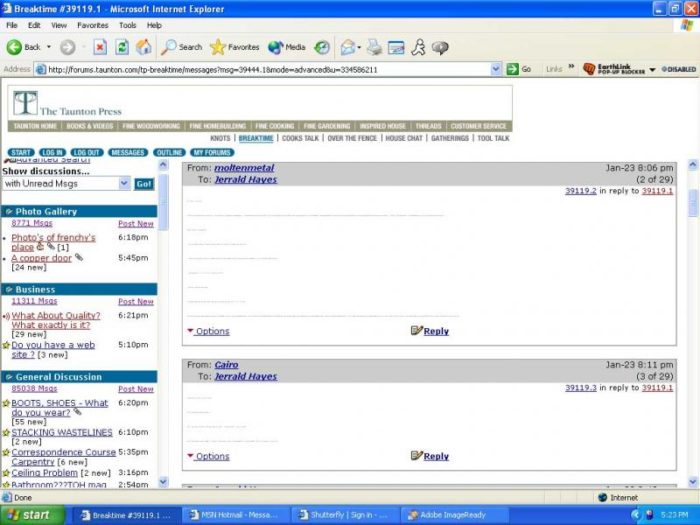Image resolution: width=700 pixels, height=525 pixels.
Task: Open the address bar URL dropdown
Action: [496, 70]
